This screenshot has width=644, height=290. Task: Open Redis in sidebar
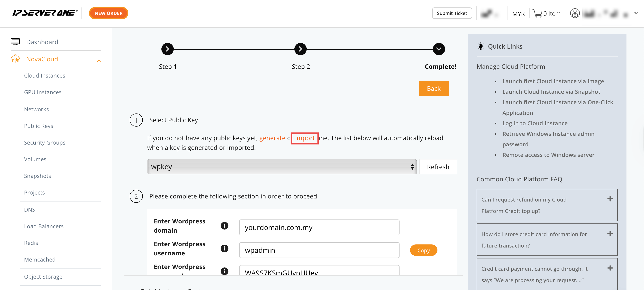tap(31, 243)
